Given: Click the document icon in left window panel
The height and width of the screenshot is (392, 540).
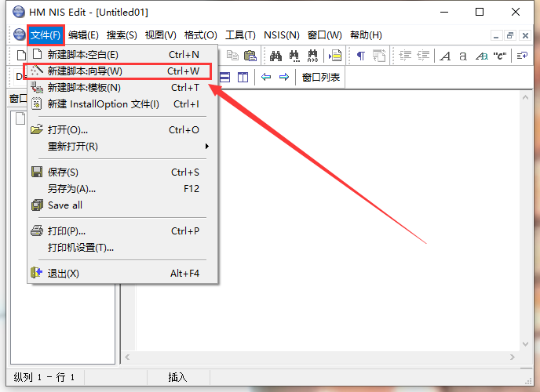Looking at the screenshot, I should click(20, 118).
